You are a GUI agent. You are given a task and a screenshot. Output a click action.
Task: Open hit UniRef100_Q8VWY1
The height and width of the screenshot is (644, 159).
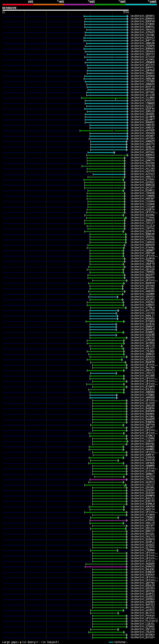pos(142,16)
